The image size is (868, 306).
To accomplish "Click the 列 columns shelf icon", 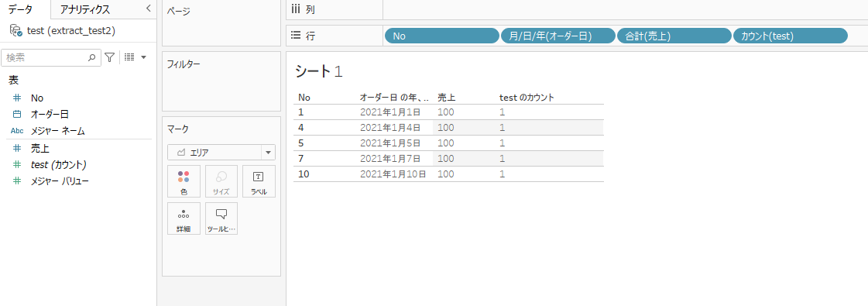I will (296, 9).
